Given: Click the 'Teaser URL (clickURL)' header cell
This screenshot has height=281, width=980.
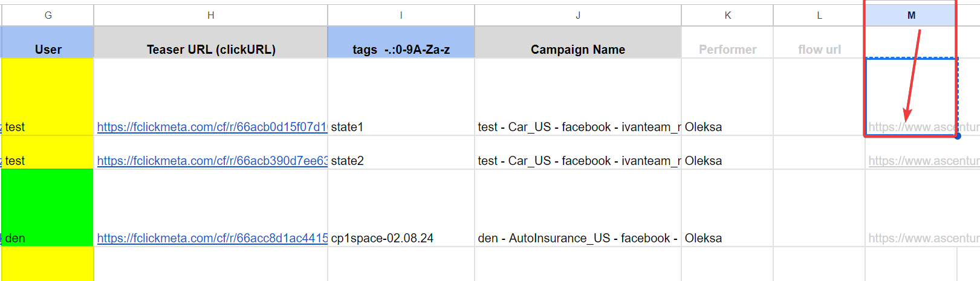Looking at the screenshot, I should 210,42.
